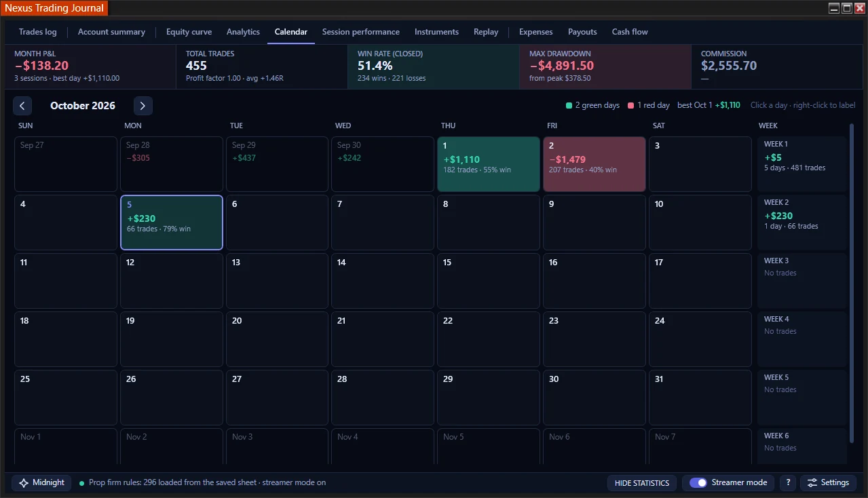
Task: Select October 5 day showing +$230
Action: (x=172, y=223)
